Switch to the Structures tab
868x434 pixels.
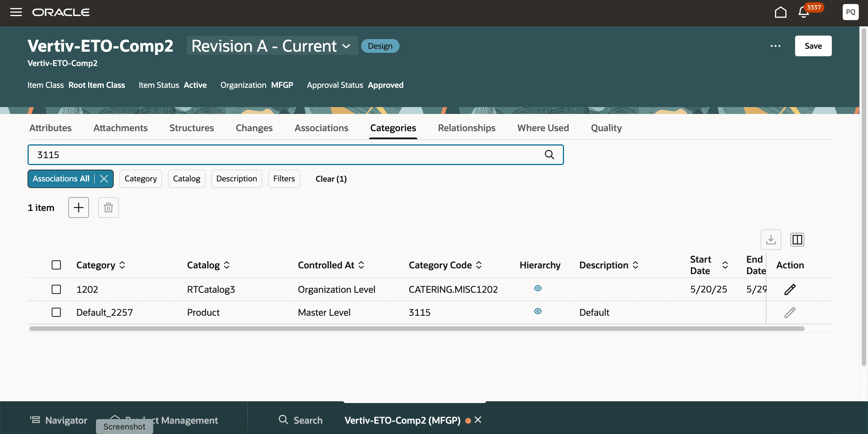click(x=191, y=128)
